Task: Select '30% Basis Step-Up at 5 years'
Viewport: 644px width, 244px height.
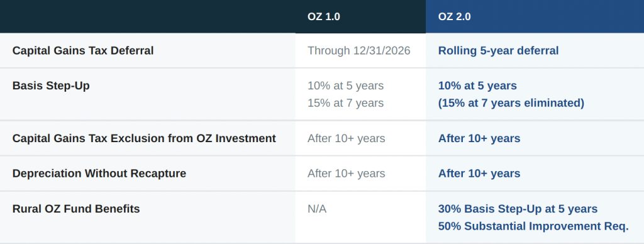Action: (x=518, y=209)
